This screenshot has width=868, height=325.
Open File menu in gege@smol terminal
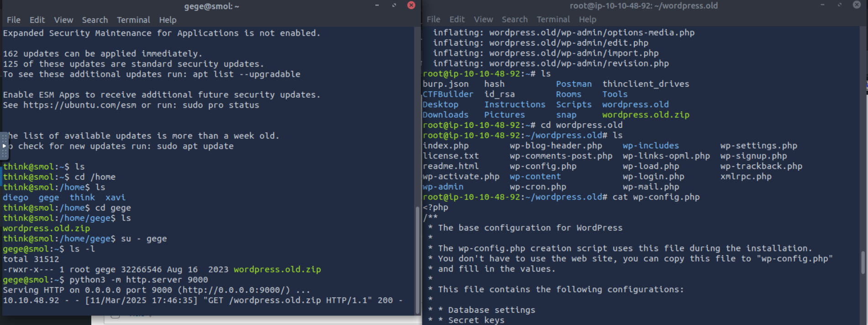13,20
